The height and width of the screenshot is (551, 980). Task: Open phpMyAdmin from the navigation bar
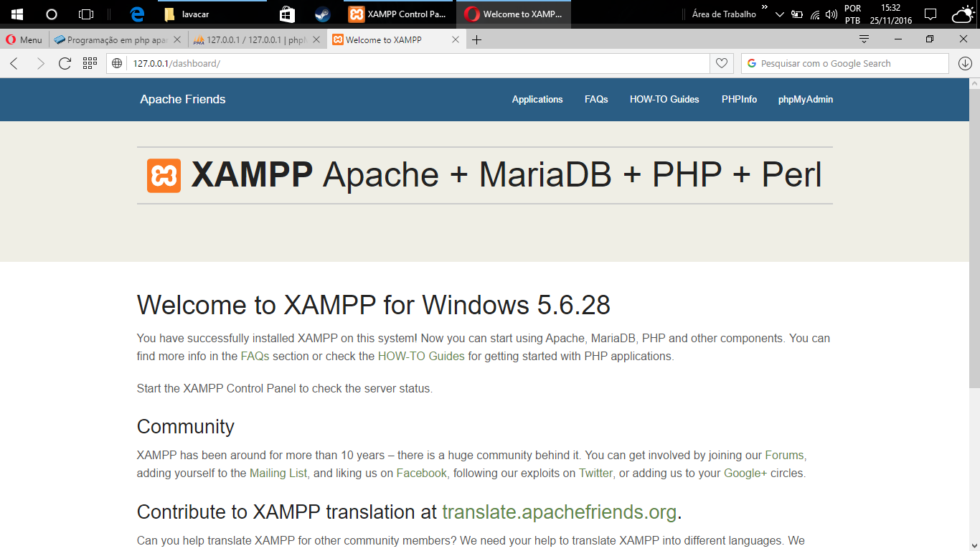[x=806, y=99]
